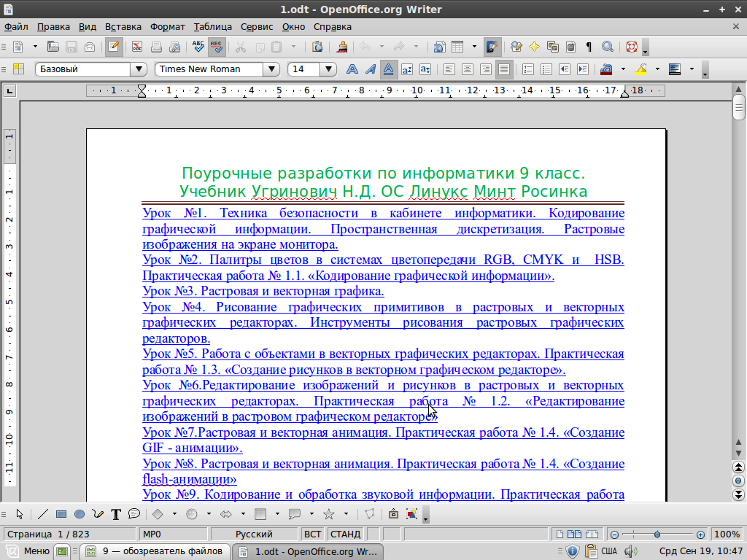Toggle Edit File mode
The height and width of the screenshot is (560, 747).
pyautogui.click(x=114, y=47)
